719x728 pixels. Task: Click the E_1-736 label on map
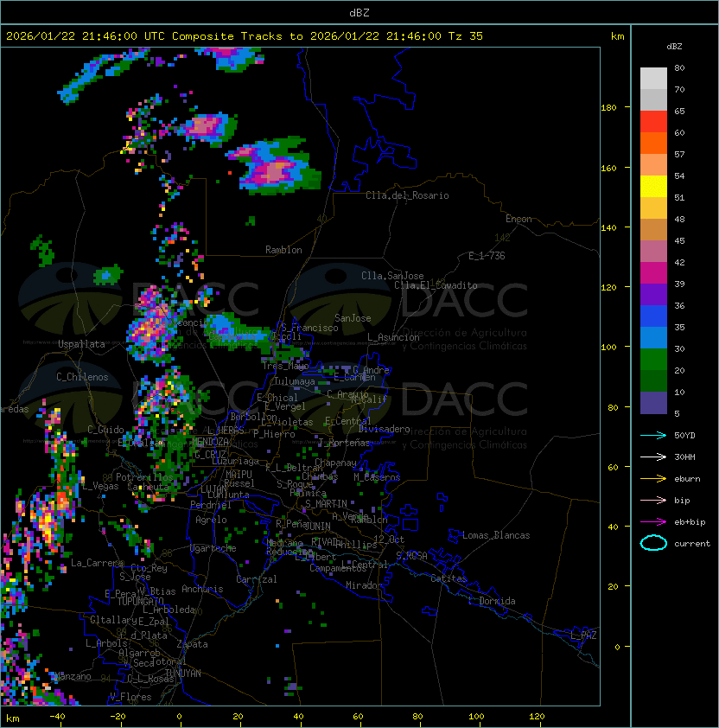click(487, 256)
